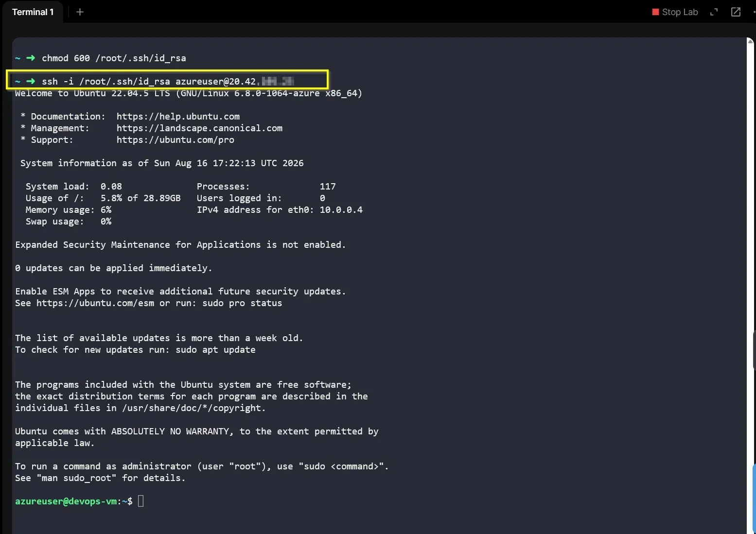
Task: Click the '/usr/share/doc/*/copyright' path text
Action: pyautogui.click(x=192, y=408)
